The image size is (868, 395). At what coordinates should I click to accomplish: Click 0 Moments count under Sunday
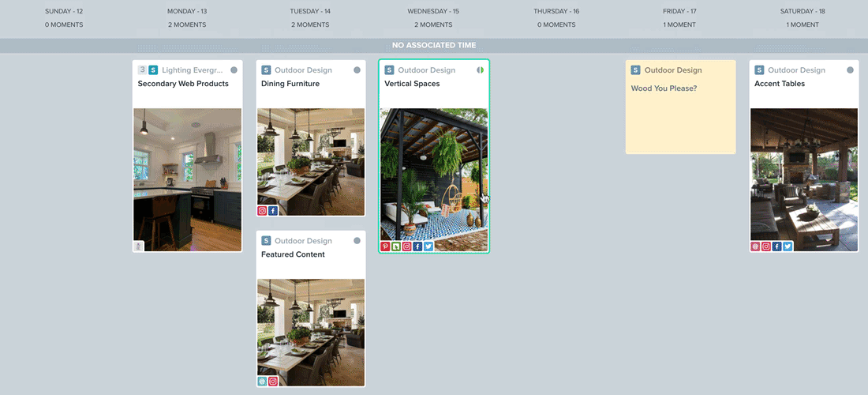64,25
